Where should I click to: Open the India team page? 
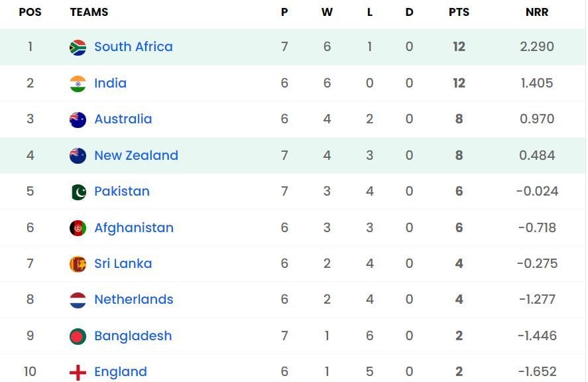(x=110, y=83)
